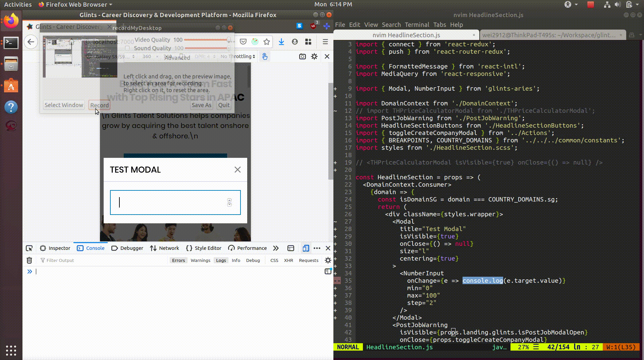Open the uBlock Origin extension icon
Image resolution: width=644 pixels, height=360 pixels.
[x=313, y=26]
